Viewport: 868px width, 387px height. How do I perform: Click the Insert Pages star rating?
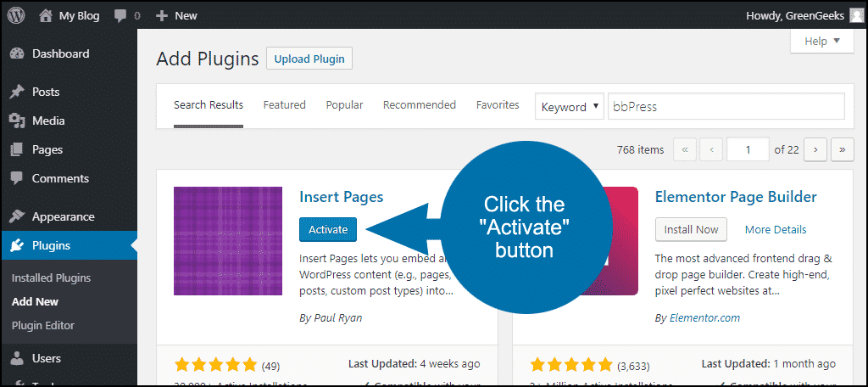(x=216, y=366)
